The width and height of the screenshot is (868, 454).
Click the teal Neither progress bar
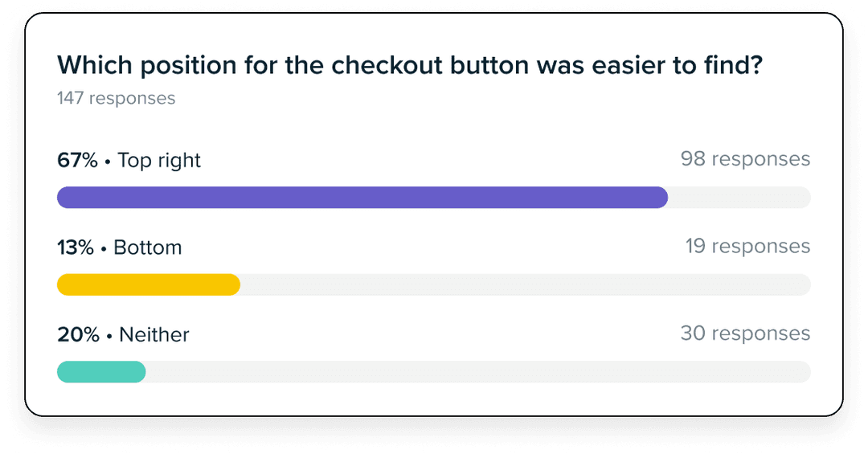tap(101, 372)
